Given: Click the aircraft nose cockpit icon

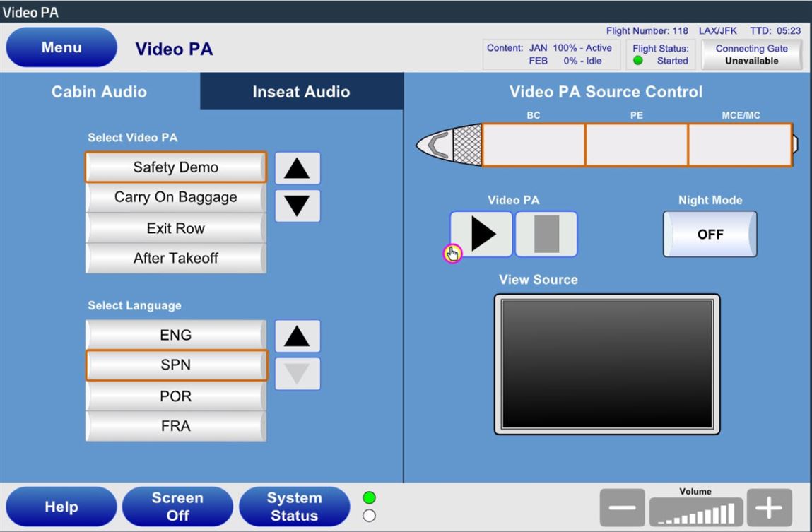Looking at the screenshot, I should click(438, 144).
